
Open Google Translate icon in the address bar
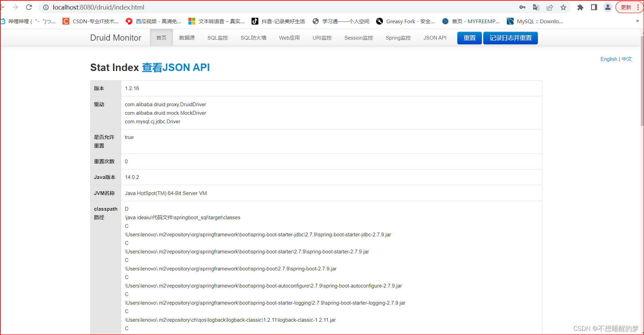click(x=536, y=7)
